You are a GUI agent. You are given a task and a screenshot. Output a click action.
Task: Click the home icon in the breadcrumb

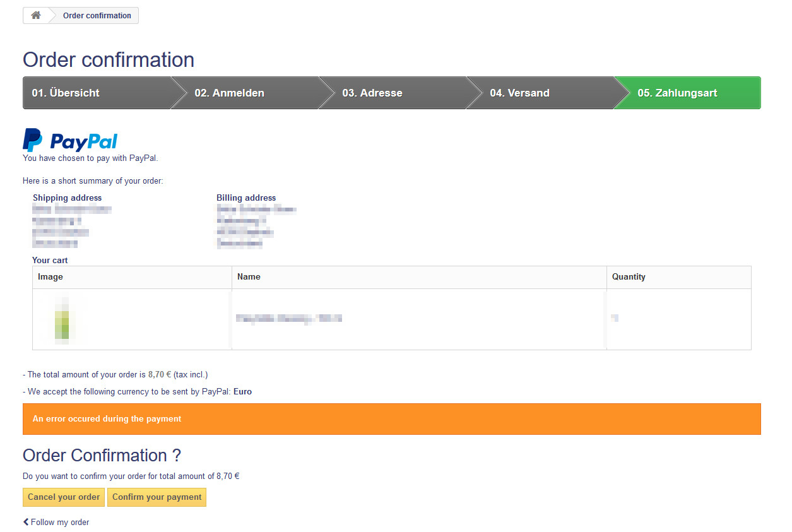coord(36,16)
